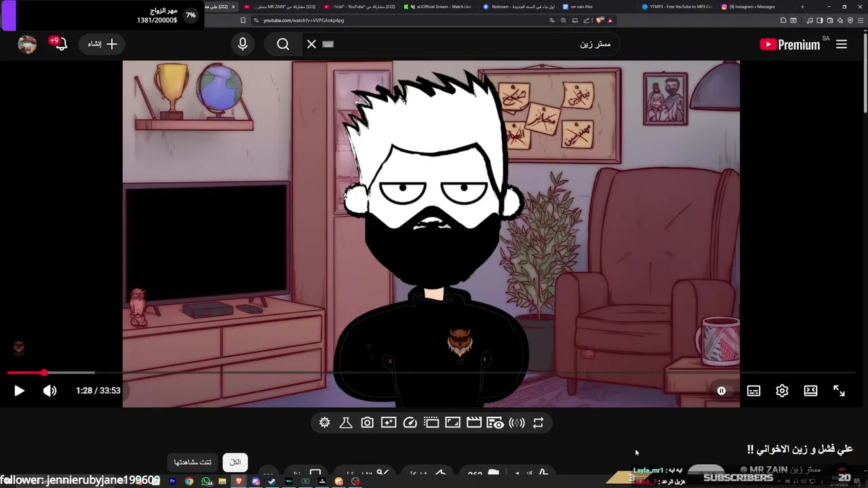Click the flask experiments icon in extension toolbar
Screen dimensions: 868x488
(346, 422)
